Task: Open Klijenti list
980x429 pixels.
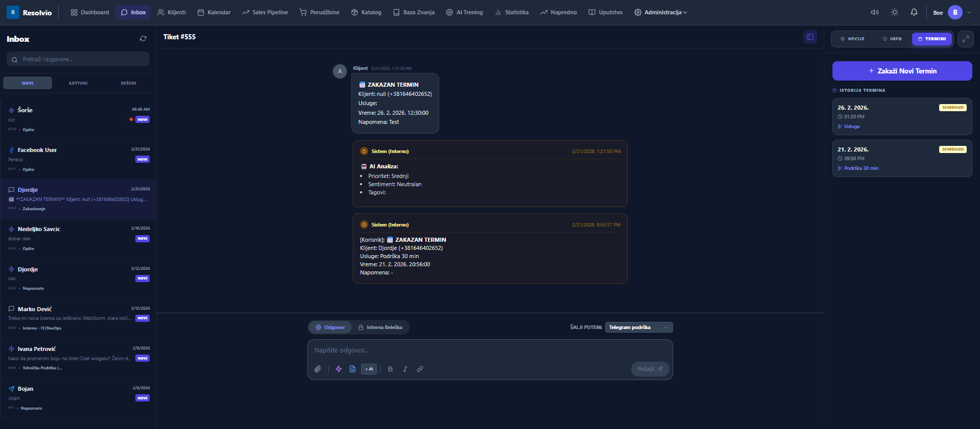Action: click(x=172, y=12)
